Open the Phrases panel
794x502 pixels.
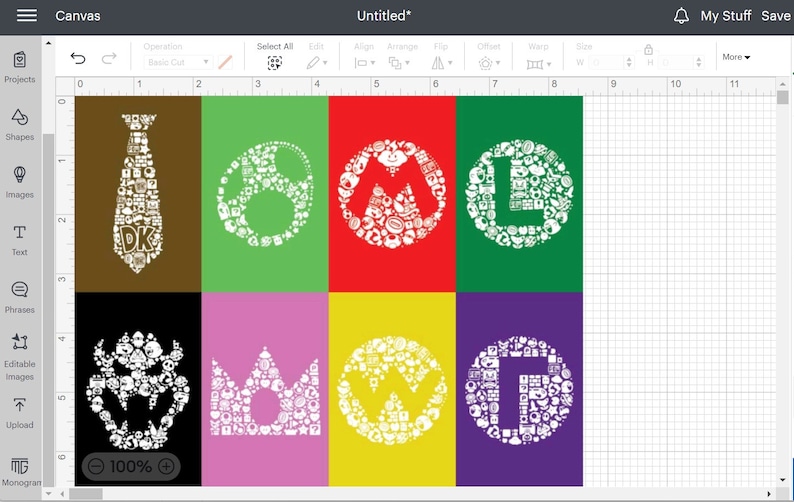20,297
